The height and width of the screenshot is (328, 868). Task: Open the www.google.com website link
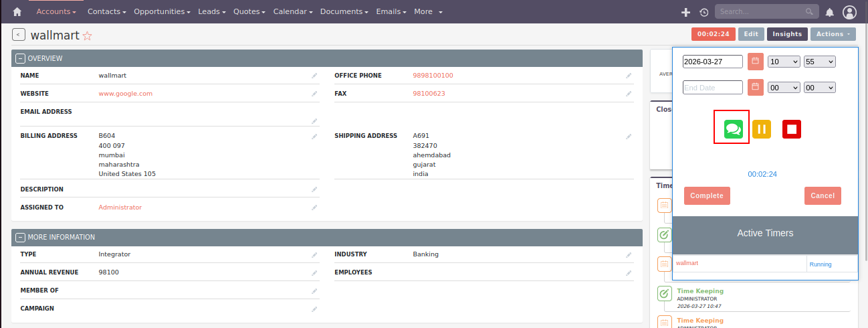(126, 94)
